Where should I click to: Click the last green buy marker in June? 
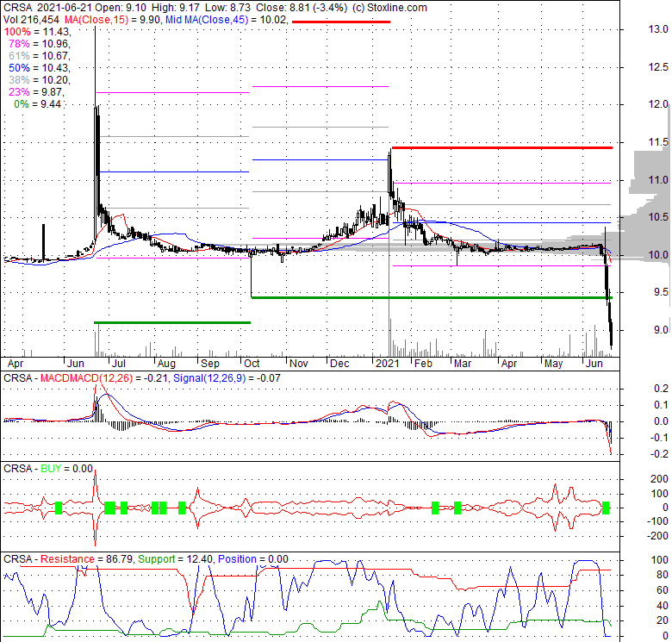(x=606, y=508)
